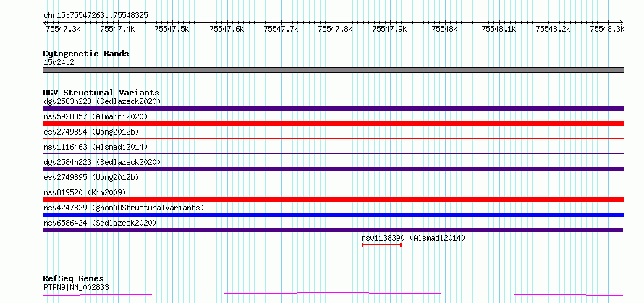Click the 75547.6k ruler tick label
Viewport: 644px width, 303px height.
[x=226, y=29]
